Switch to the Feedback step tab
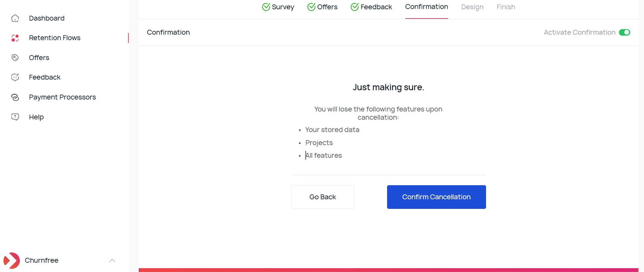 (x=376, y=7)
